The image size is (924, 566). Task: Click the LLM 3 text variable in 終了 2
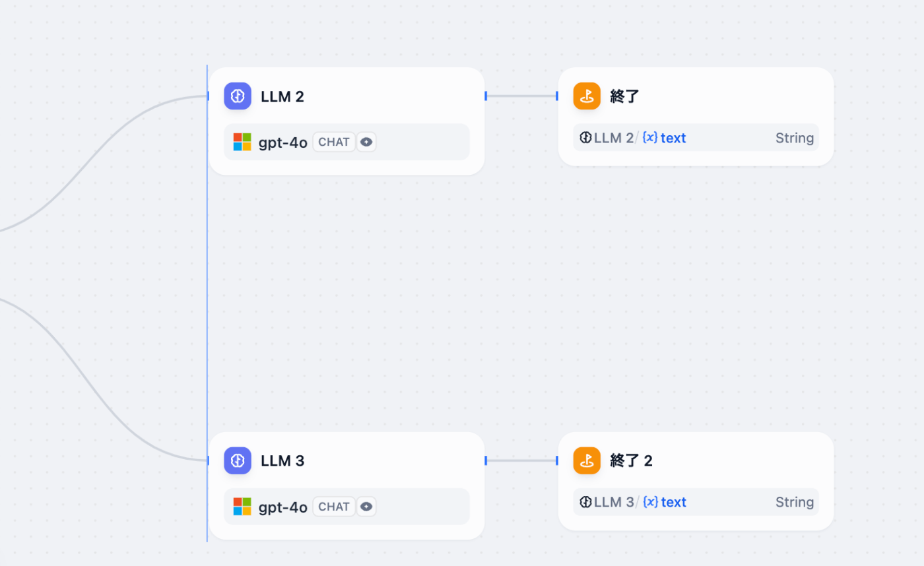[x=633, y=502]
